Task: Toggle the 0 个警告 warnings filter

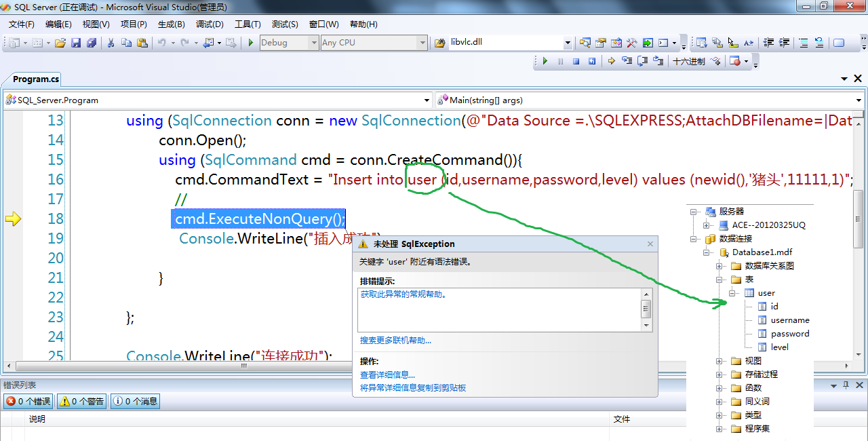Action: [82, 401]
